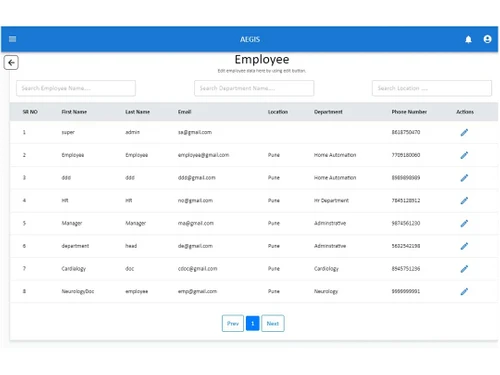The image size is (500, 375).
Task: Select the ddd@gmail.com email cell
Action: (197, 178)
